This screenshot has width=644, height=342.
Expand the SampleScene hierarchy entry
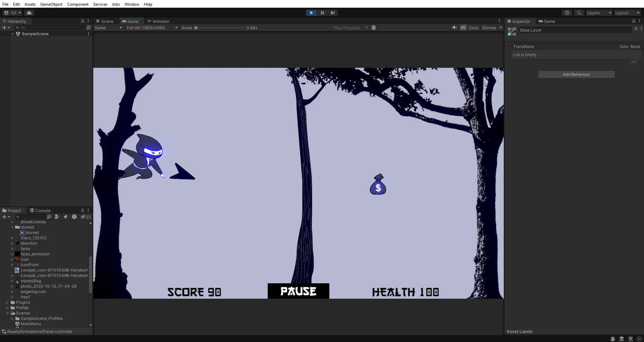13,34
